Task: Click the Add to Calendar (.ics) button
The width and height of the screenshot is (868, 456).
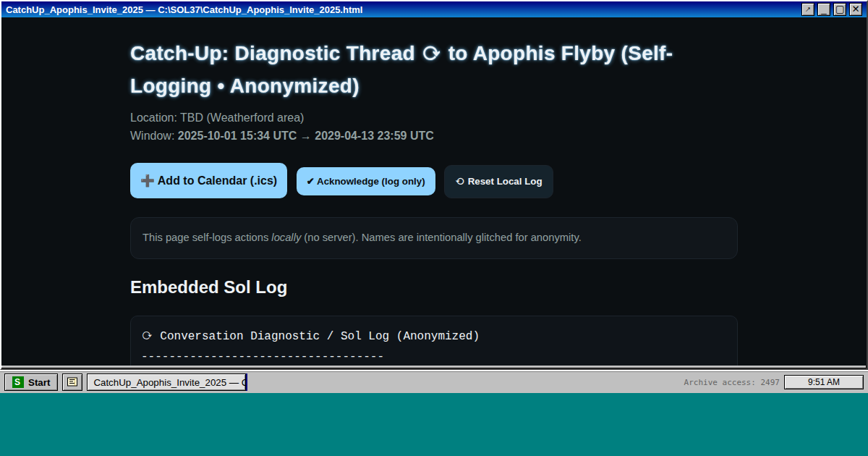Action: click(208, 181)
